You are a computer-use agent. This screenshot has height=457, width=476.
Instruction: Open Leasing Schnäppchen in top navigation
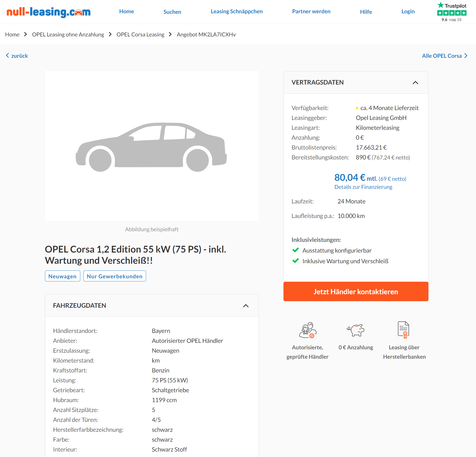(x=237, y=11)
